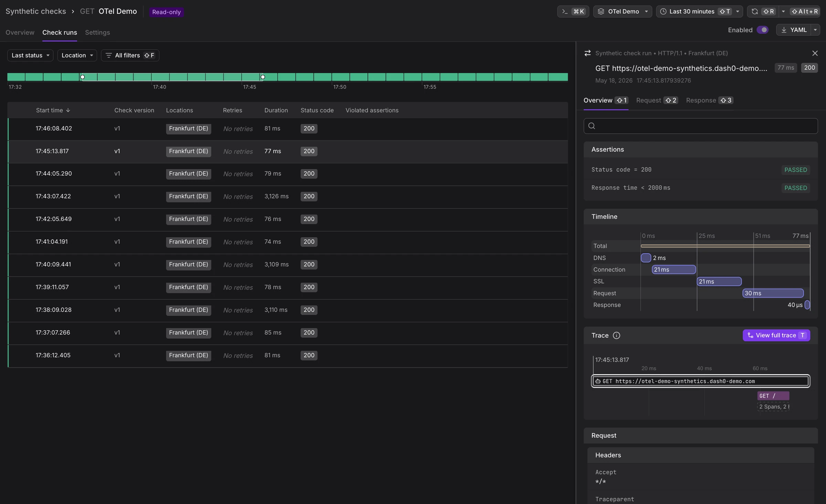
Task: Click the All filters button
Action: (x=130, y=55)
